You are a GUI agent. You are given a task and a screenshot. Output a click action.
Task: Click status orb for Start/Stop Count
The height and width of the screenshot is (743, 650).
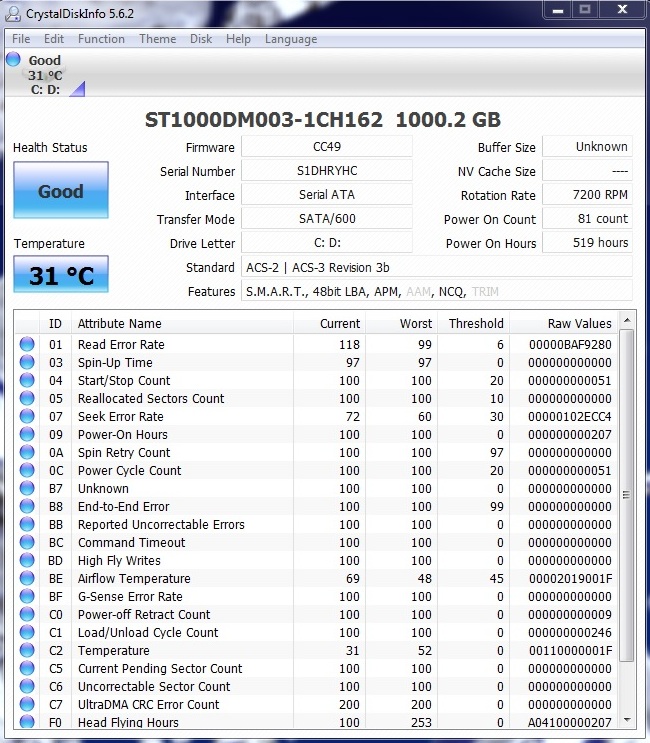click(27, 380)
